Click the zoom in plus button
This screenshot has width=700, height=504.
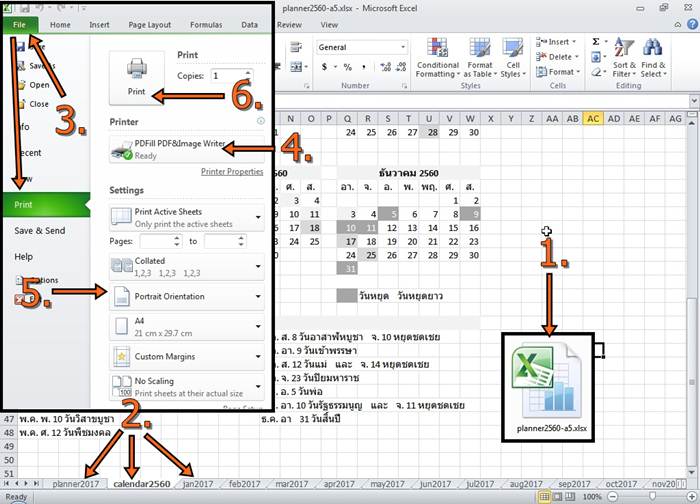692,496
